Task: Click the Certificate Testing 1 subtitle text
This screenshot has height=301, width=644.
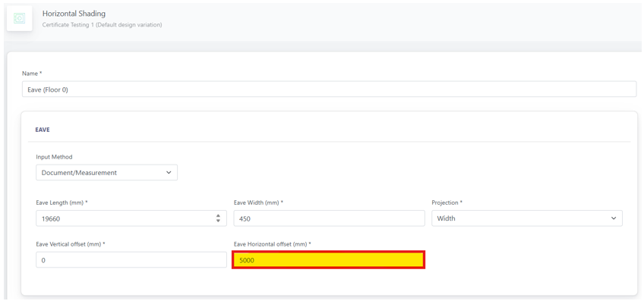Action: click(103, 25)
